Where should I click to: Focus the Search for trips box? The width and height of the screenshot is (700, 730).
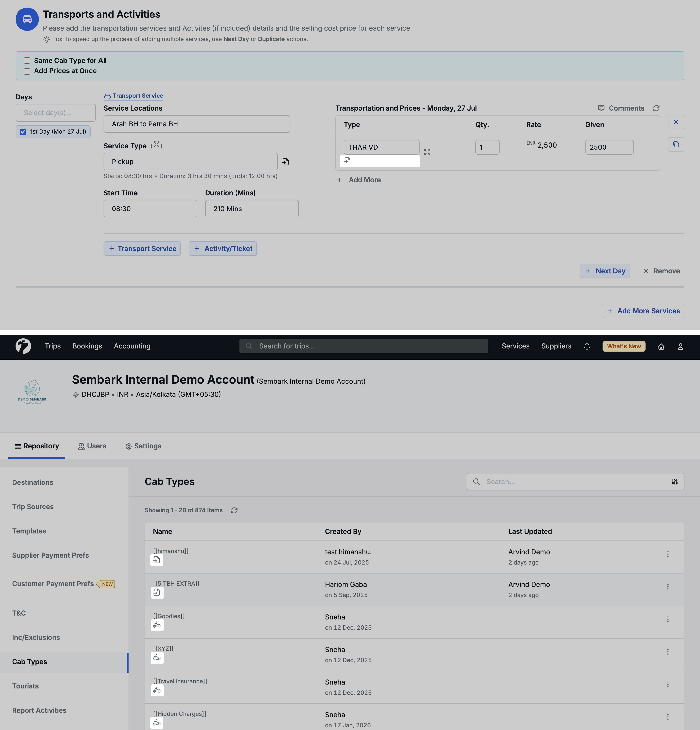(x=364, y=346)
